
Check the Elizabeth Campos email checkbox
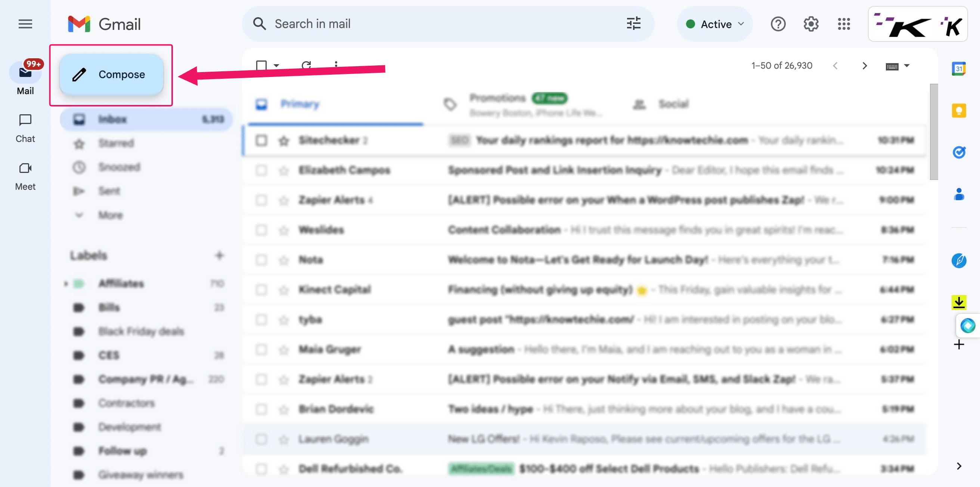(261, 170)
